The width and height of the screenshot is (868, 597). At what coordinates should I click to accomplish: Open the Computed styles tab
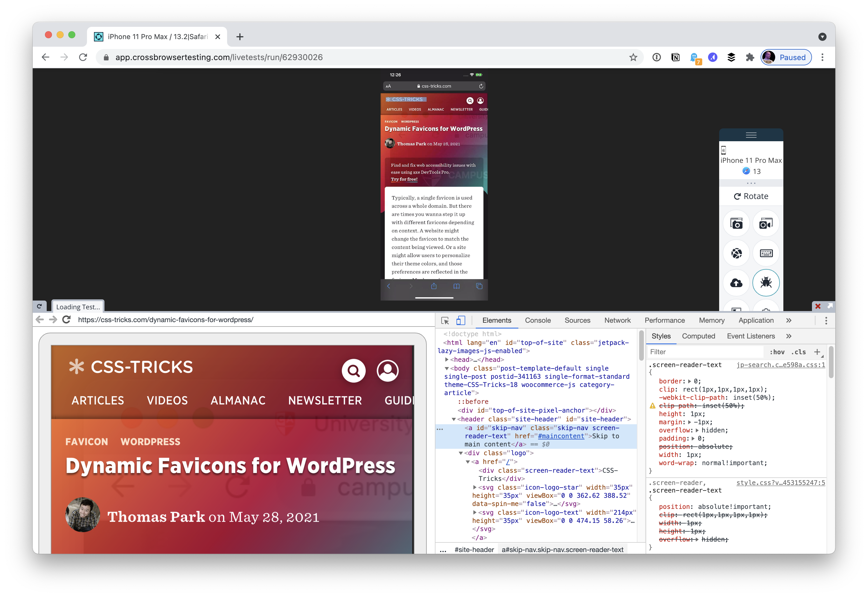pos(698,336)
